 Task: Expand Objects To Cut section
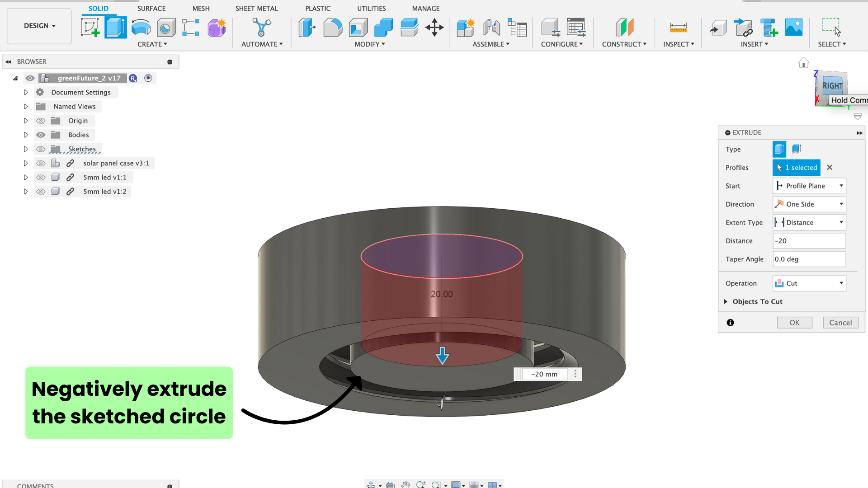(726, 301)
